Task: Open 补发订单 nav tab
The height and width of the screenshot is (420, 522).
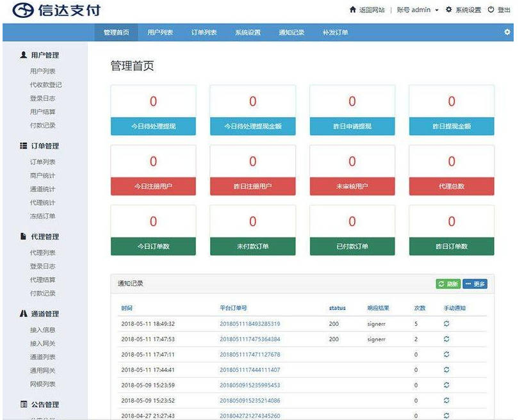Action: (335, 32)
